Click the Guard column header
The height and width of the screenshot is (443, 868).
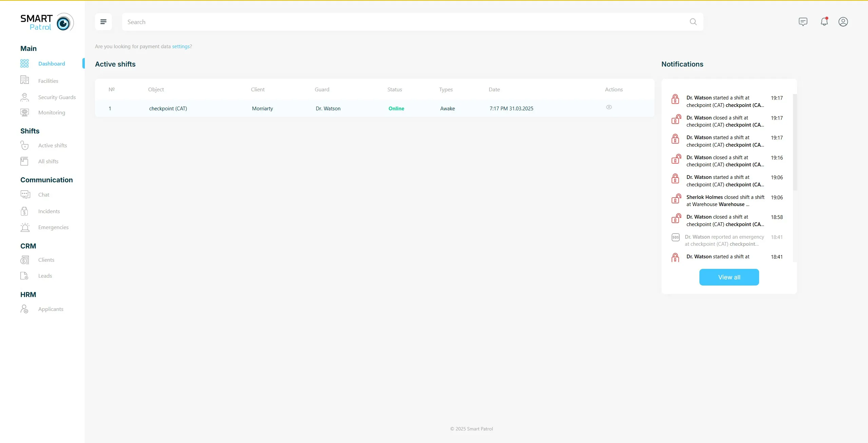coord(322,90)
